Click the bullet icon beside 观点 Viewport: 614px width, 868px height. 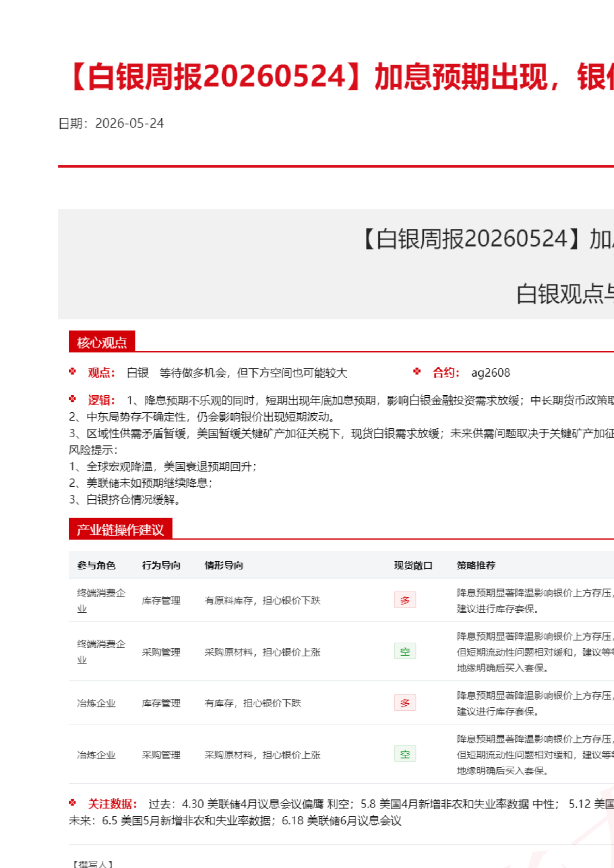point(73,371)
